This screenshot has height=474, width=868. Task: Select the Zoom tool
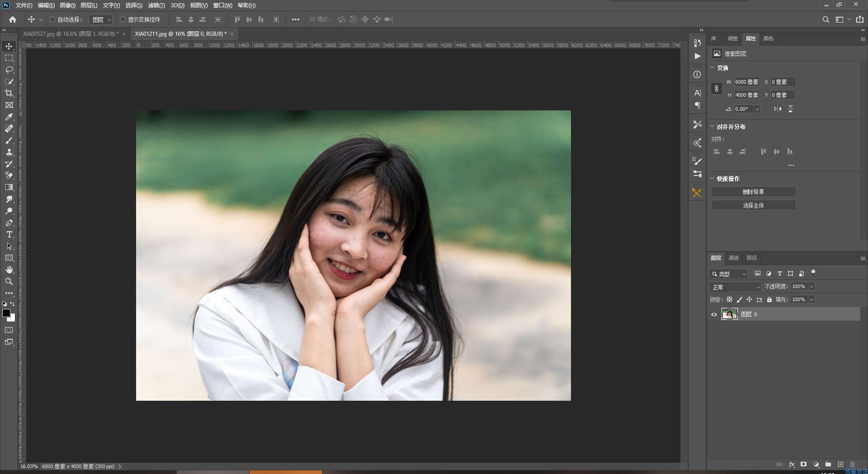pyautogui.click(x=9, y=281)
